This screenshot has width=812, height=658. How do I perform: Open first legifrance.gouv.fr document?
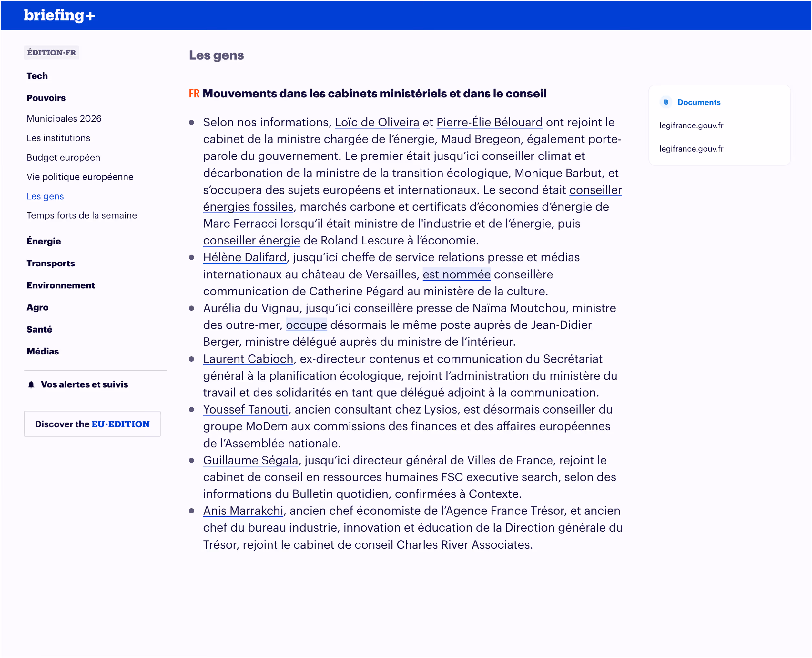691,125
